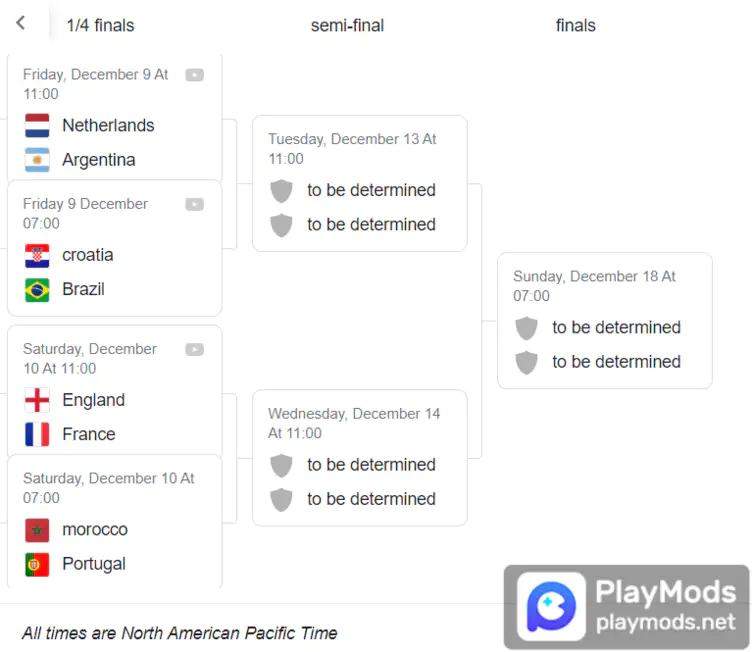Click the Argentina flag icon
Screen dimensions: 752x652
[x=37, y=160]
